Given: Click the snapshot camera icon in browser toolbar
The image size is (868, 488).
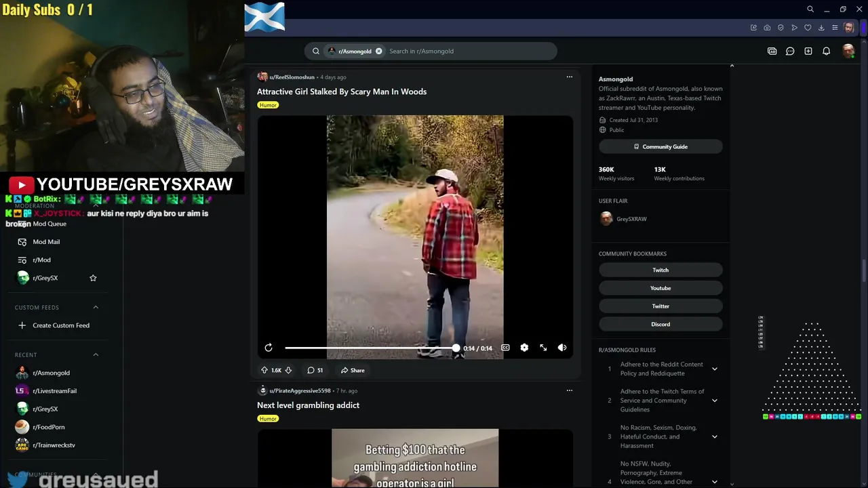Looking at the screenshot, I should 767,28.
